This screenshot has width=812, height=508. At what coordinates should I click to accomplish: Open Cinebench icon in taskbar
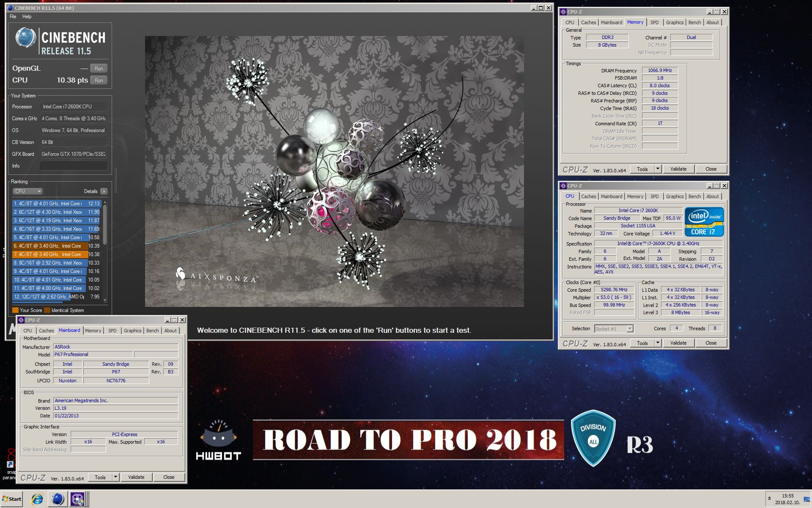pos(58,499)
